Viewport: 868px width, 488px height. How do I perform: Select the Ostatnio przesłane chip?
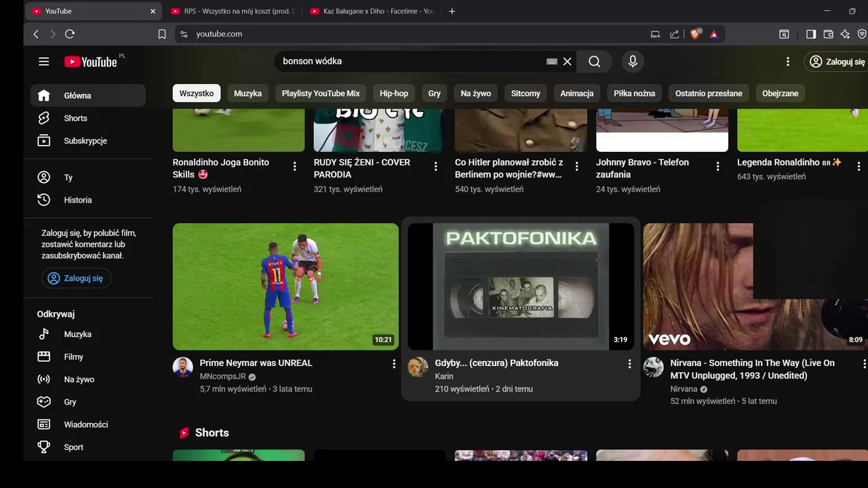(709, 94)
